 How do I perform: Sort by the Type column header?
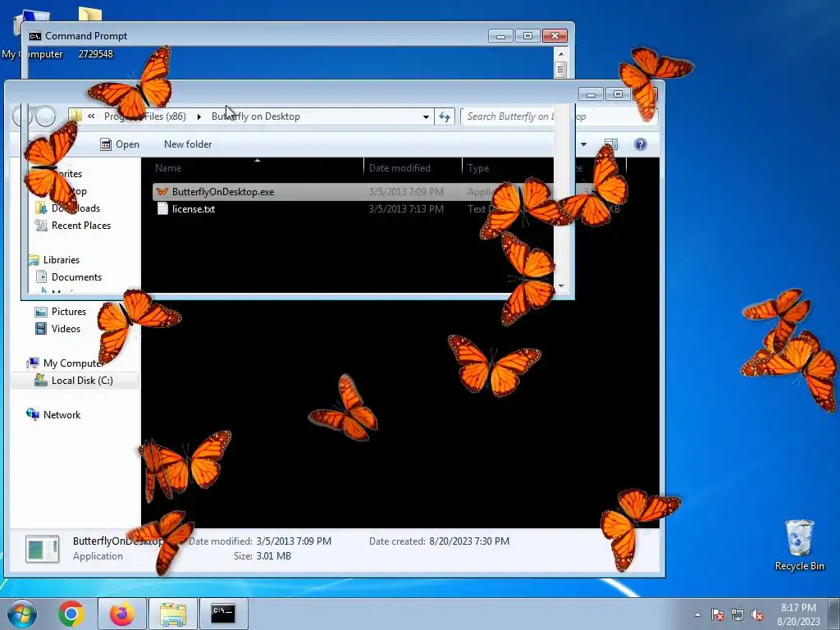click(478, 167)
